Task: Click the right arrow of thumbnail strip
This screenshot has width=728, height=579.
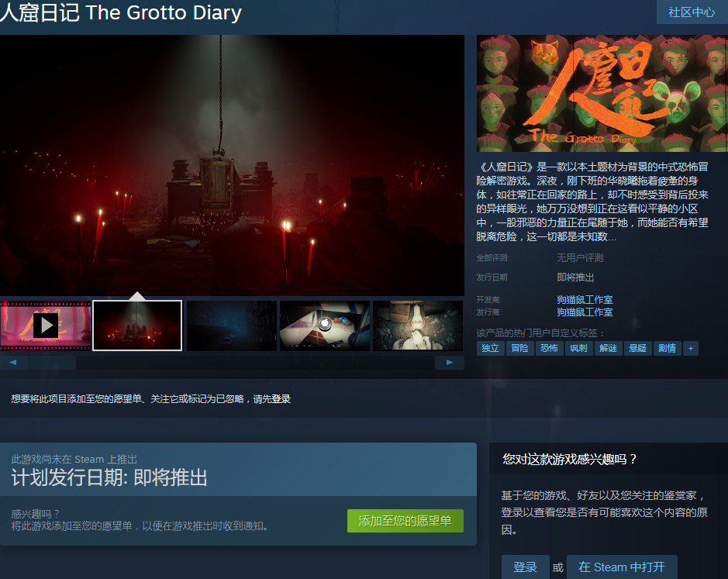Action: tap(450, 362)
